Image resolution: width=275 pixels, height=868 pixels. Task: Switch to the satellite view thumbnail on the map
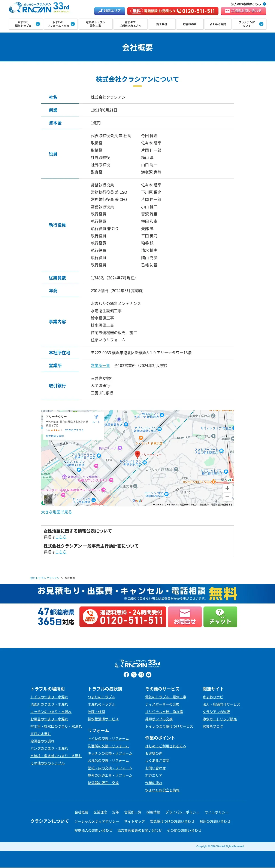48,499
